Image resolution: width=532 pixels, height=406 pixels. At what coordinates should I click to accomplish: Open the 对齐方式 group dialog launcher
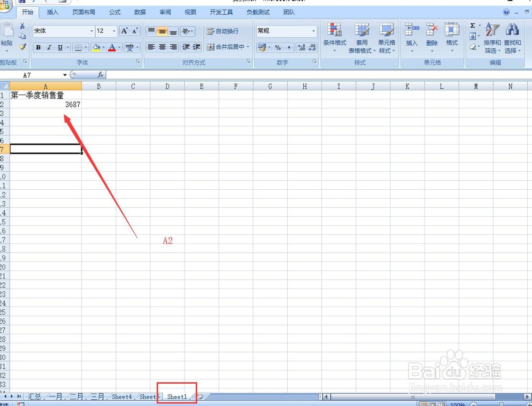(x=248, y=61)
